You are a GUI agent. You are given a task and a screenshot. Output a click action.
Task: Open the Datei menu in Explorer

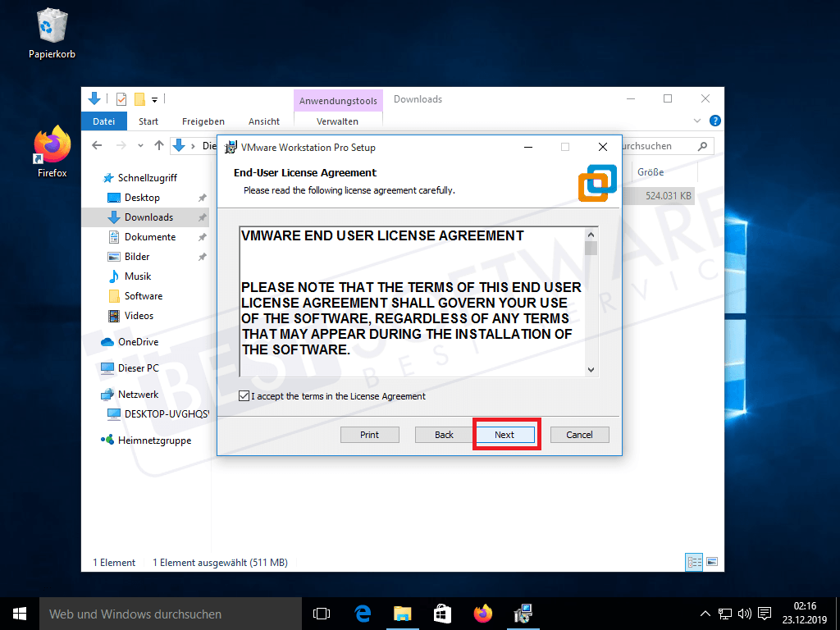[103, 121]
